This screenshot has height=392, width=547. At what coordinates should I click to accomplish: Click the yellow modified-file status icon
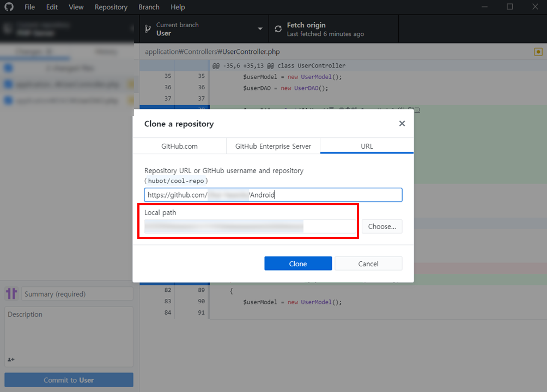coord(538,52)
